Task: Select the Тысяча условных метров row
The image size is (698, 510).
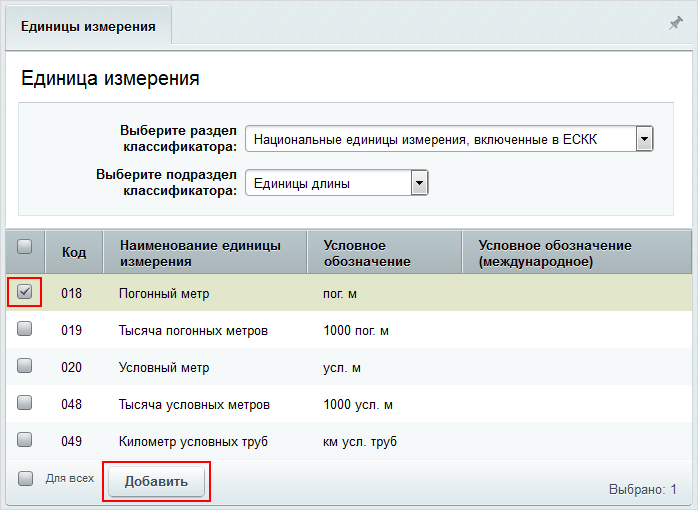Action: [349, 404]
